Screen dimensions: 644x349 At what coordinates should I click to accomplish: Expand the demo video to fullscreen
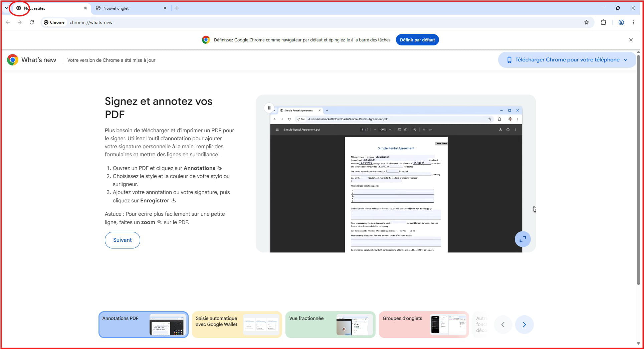[523, 239]
